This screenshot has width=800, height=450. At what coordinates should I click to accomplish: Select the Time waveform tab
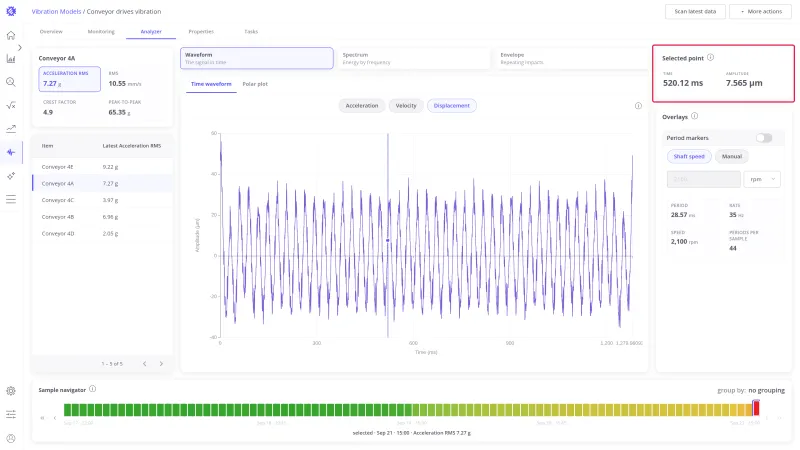tap(211, 84)
